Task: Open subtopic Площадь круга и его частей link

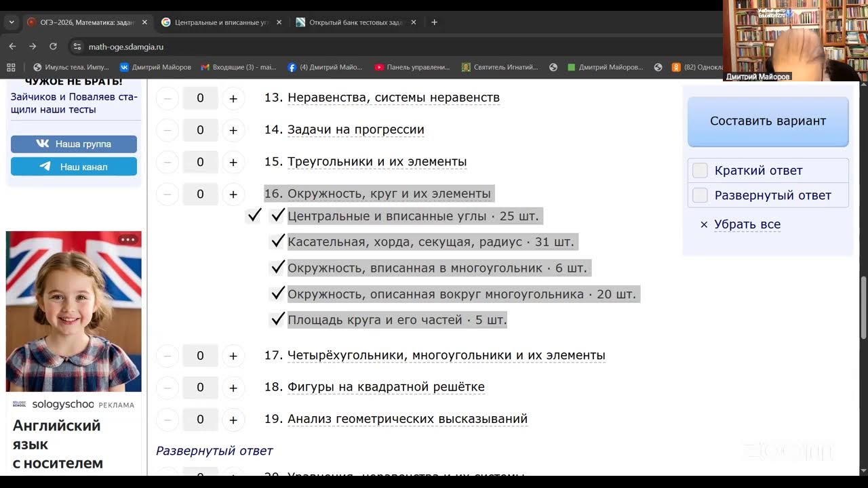Action: (378, 319)
